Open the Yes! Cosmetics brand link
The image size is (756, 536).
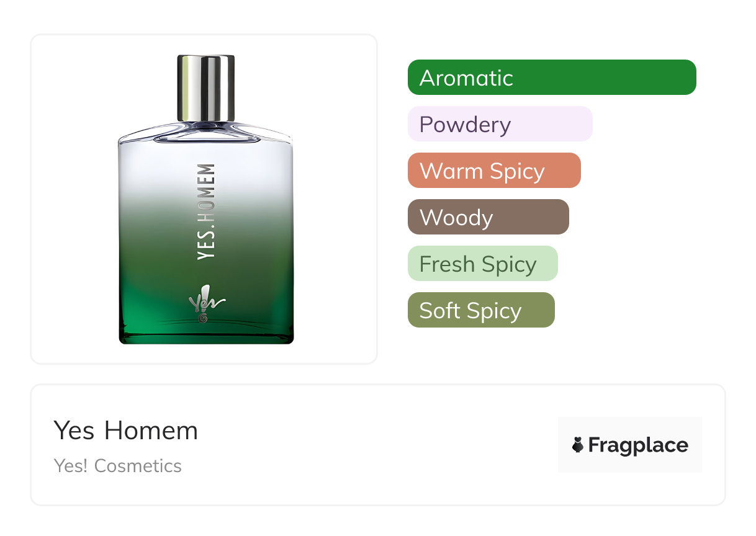[x=118, y=466]
